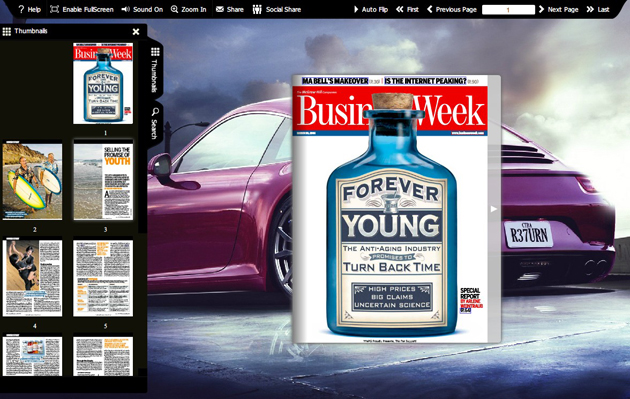The height and width of the screenshot is (399, 630).
Task: Open the Help option
Action: pyautogui.click(x=29, y=9)
